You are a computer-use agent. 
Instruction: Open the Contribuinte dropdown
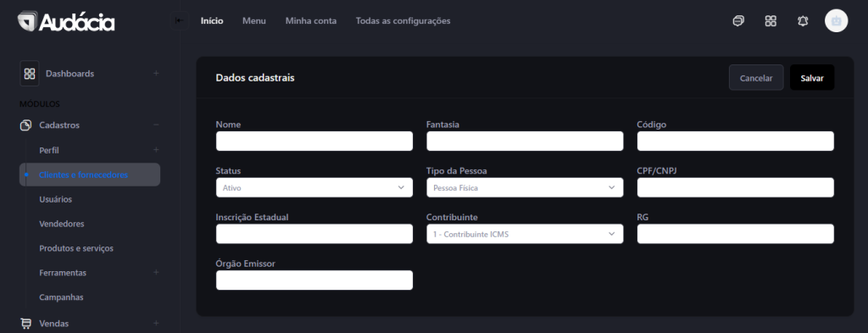click(x=525, y=234)
